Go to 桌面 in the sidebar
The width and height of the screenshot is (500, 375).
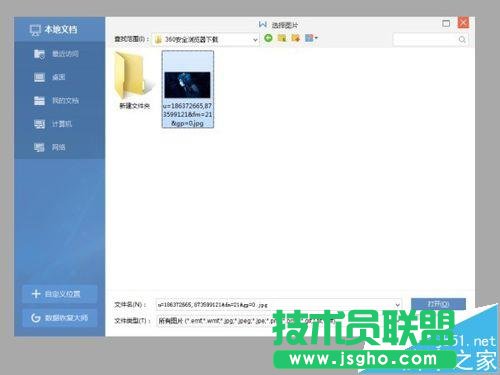click(x=50, y=77)
